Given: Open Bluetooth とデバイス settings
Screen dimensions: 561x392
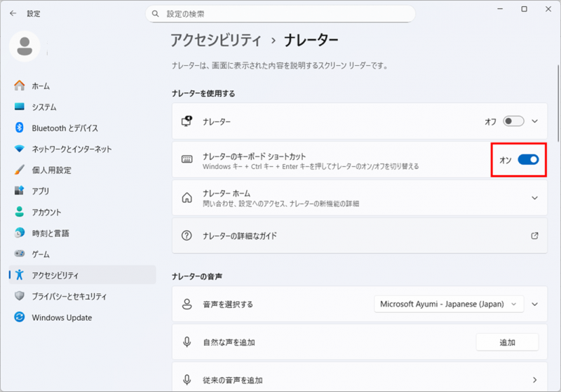Looking at the screenshot, I should point(65,128).
